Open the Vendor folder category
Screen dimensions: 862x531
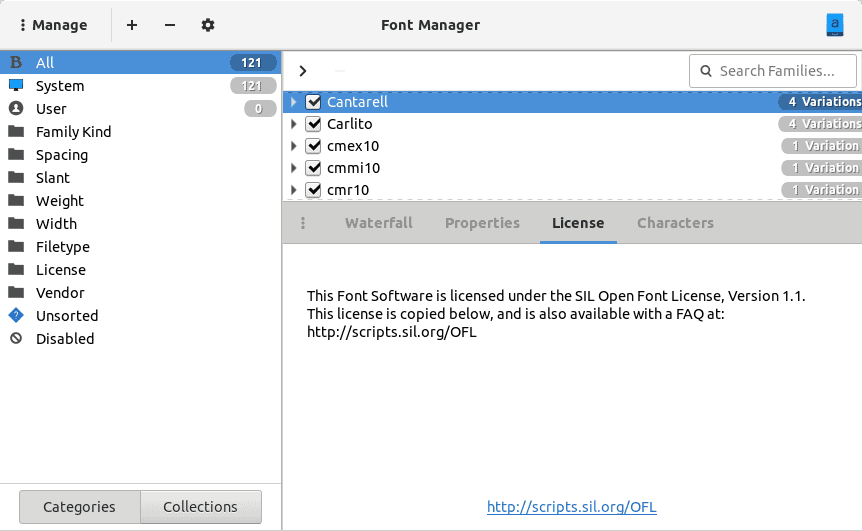click(60, 293)
